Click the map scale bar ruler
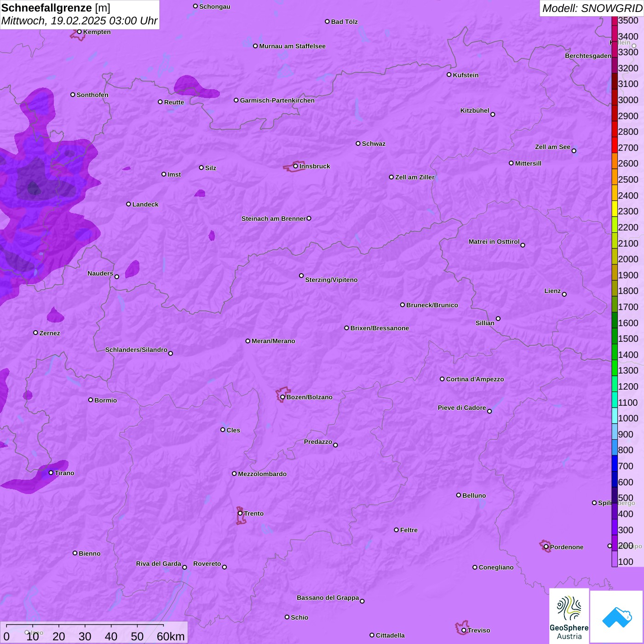The width and height of the screenshot is (644, 644). 85,626
